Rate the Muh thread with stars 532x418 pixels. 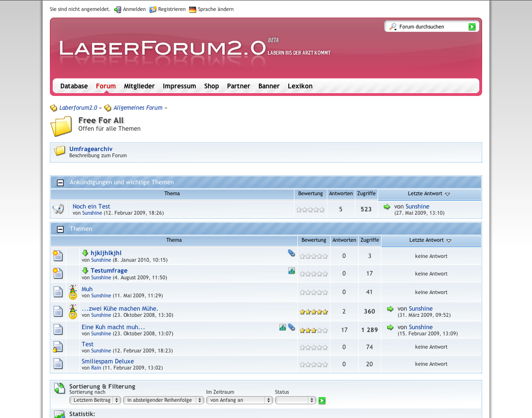pos(313,293)
